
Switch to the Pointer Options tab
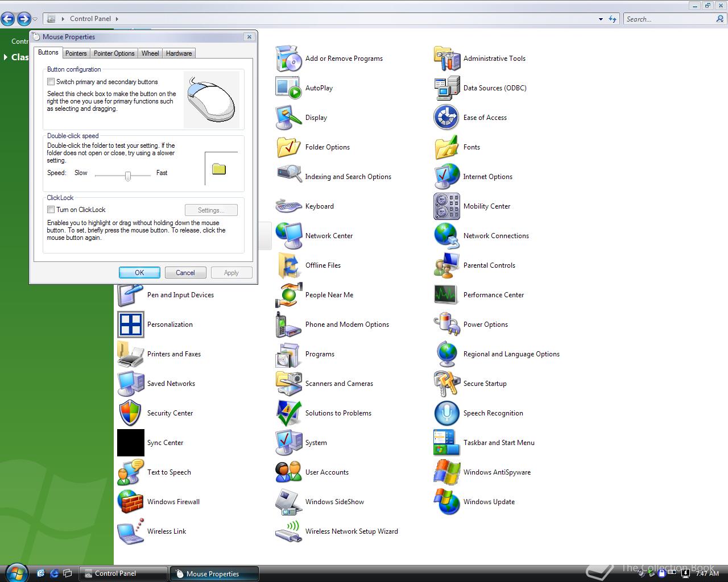tap(114, 53)
